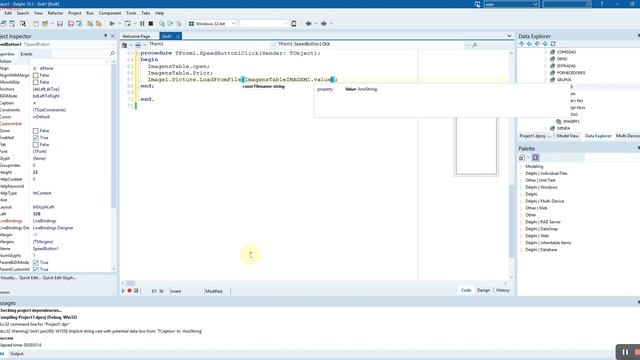This screenshot has height=360, width=640.
Task: Stop program with the black square icon
Action: tap(151, 24)
